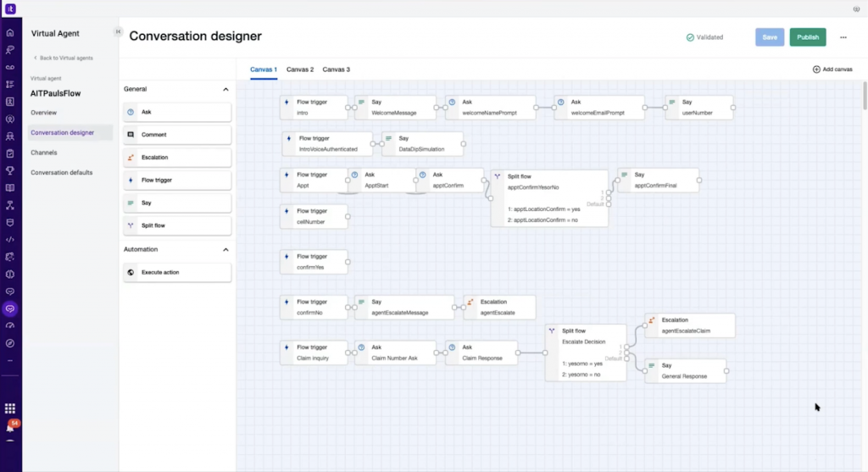Collapse the General section
The width and height of the screenshot is (868, 472).
coord(225,89)
